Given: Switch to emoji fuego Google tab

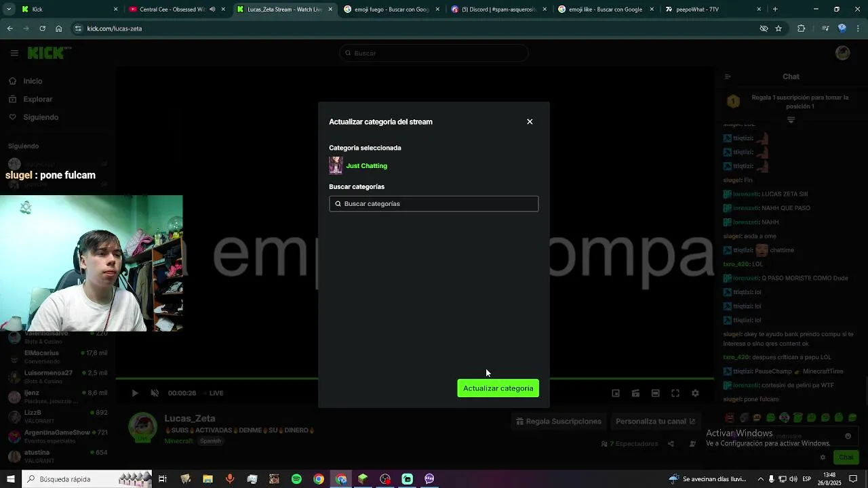Looking at the screenshot, I should pyautogui.click(x=390, y=9).
